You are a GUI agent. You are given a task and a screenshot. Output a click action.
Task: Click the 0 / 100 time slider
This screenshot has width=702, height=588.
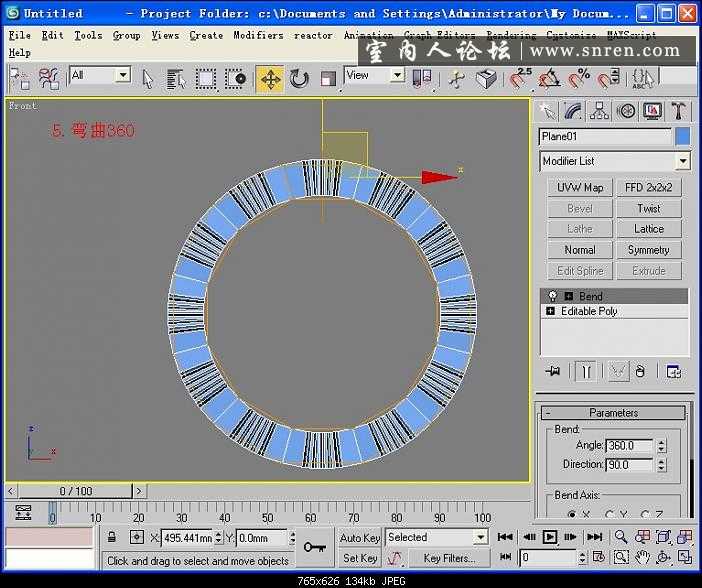pos(76,491)
